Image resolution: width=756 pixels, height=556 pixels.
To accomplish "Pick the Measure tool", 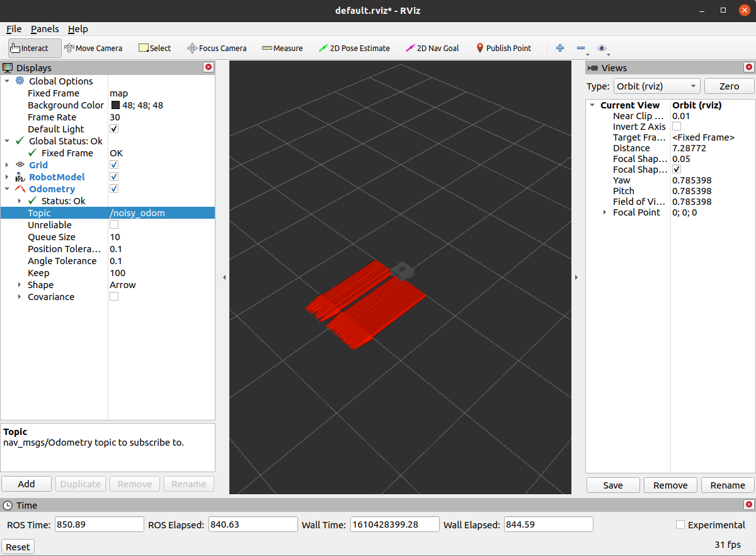I will point(282,48).
